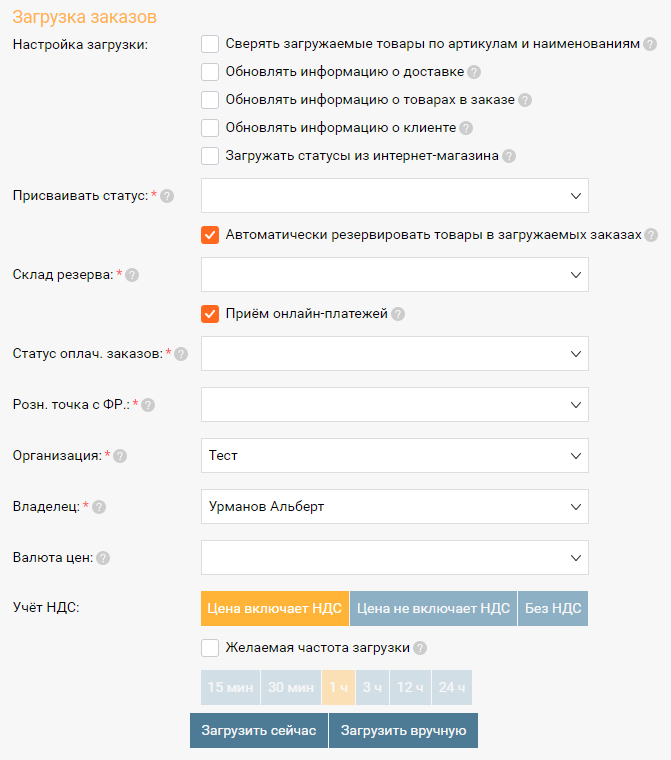This screenshot has width=671, height=760.
Task: Open the Валюта цен dropdown field
Action: pos(395,557)
